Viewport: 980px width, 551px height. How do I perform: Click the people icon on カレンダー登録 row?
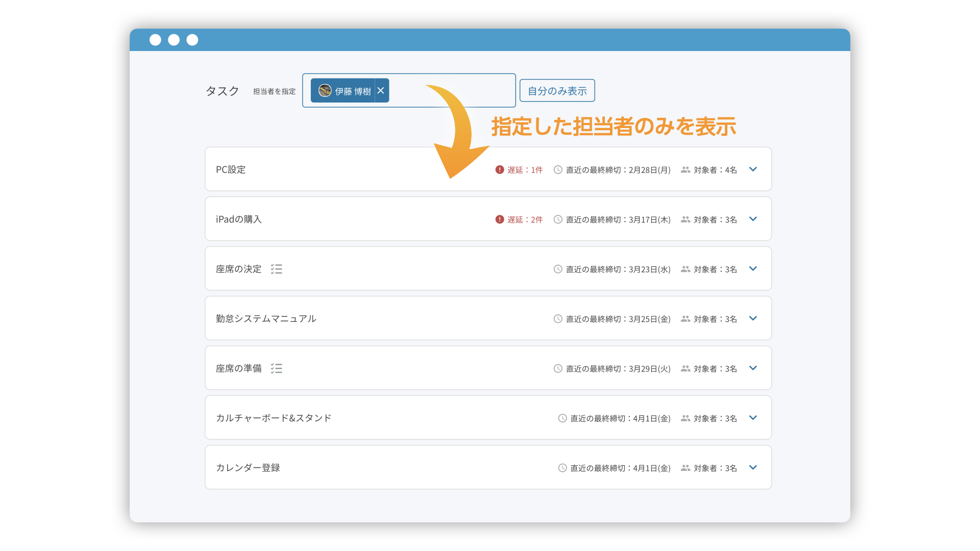click(x=685, y=467)
